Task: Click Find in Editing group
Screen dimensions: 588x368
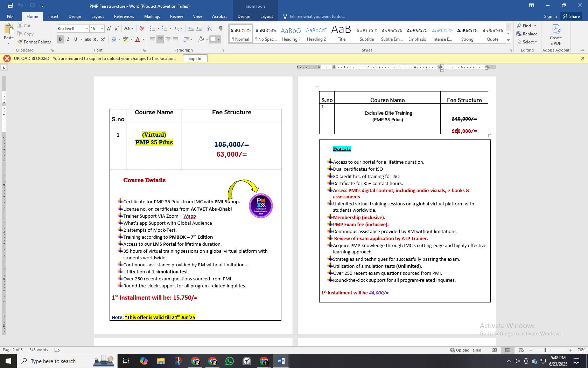Action: tap(527, 26)
